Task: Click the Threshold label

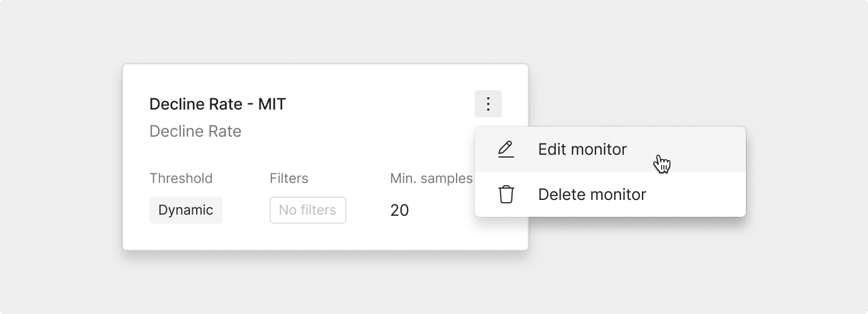Action: click(181, 178)
